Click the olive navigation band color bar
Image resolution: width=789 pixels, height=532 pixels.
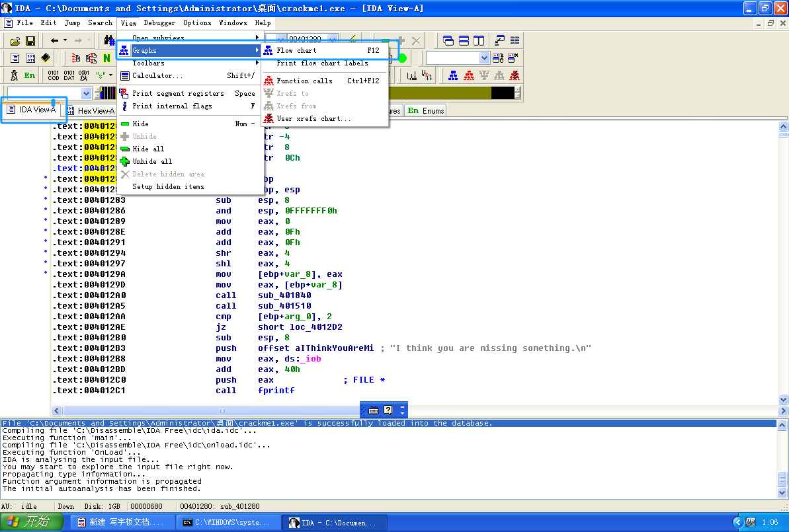pyautogui.click(x=440, y=93)
